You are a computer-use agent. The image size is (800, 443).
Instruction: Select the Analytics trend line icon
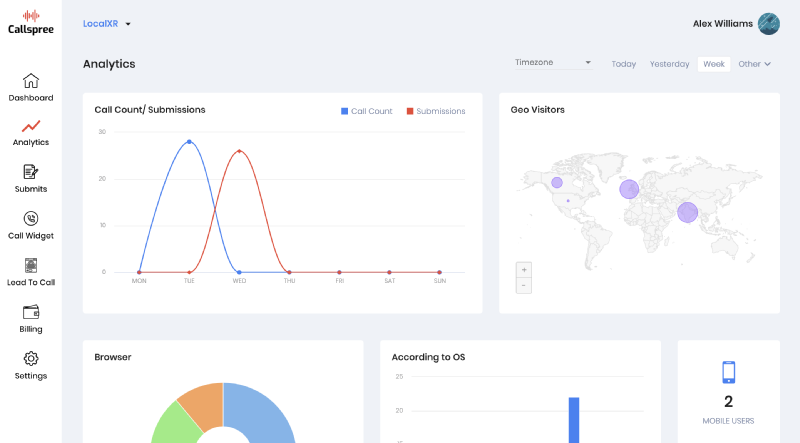tap(31, 126)
